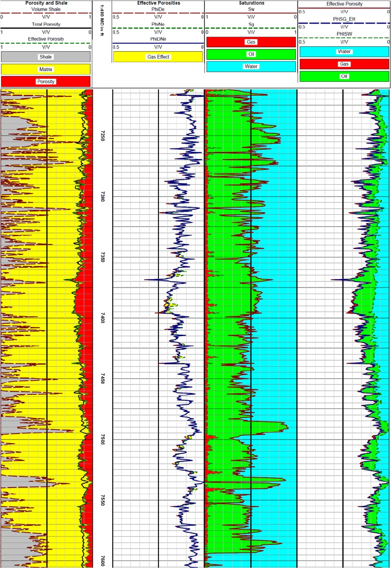The height and width of the screenshot is (568, 392).
Task: Click the Volume Shale curve label
Action: [x=46, y=10]
